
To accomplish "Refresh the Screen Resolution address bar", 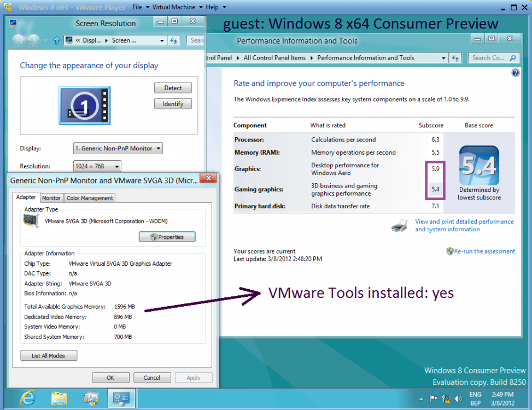I will (x=174, y=40).
